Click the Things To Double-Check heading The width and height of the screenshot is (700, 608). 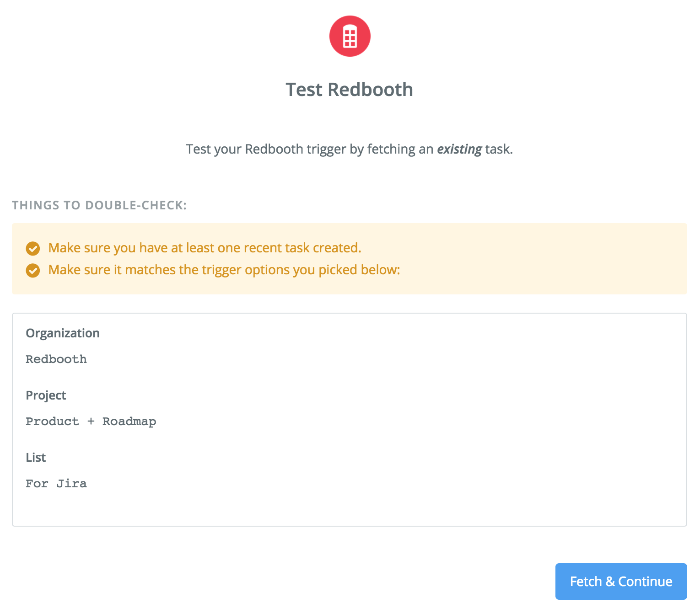pos(99,205)
